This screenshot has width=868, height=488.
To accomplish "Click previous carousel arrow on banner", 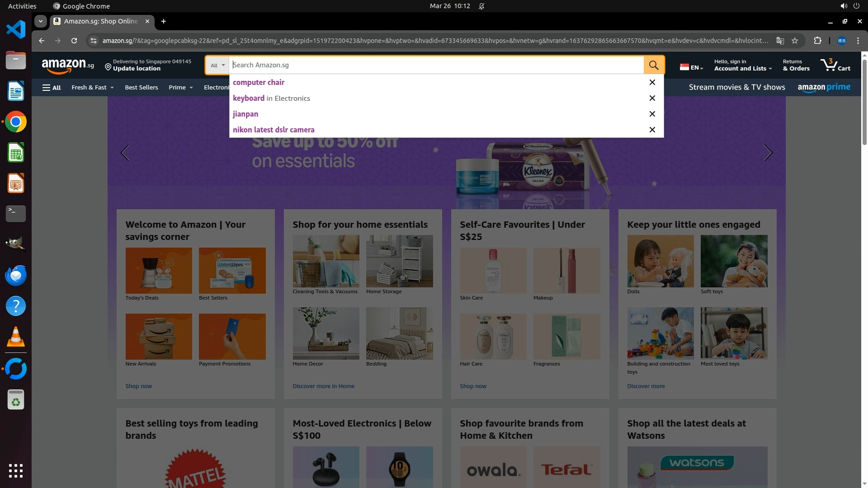I will pos(125,153).
